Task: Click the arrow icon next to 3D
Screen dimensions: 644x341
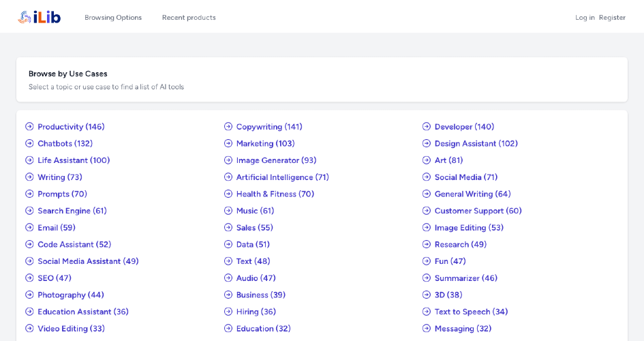Action: (427, 295)
